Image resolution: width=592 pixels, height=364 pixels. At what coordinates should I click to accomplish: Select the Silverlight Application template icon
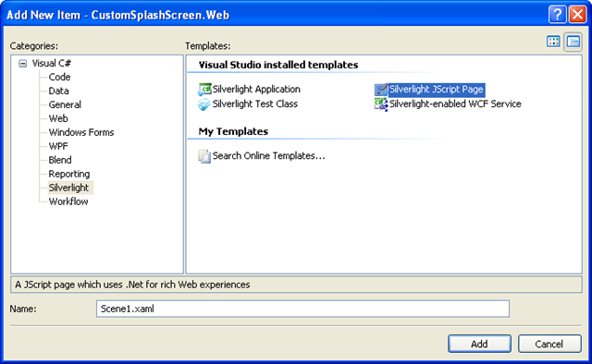(x=204, y=90)
